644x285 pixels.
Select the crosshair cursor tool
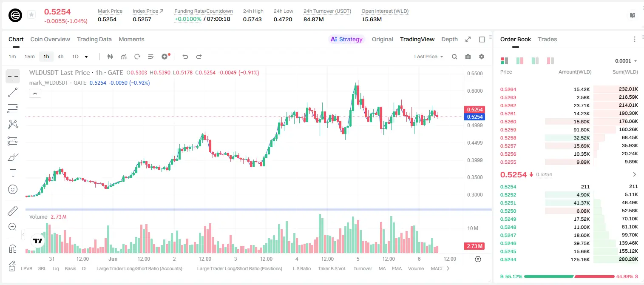click(x=13, y=77)
